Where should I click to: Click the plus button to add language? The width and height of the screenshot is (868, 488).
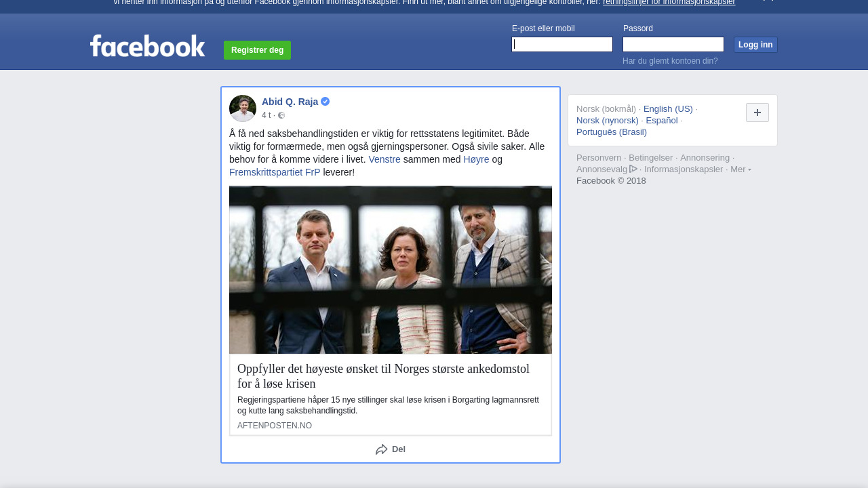tap(757, 113)
